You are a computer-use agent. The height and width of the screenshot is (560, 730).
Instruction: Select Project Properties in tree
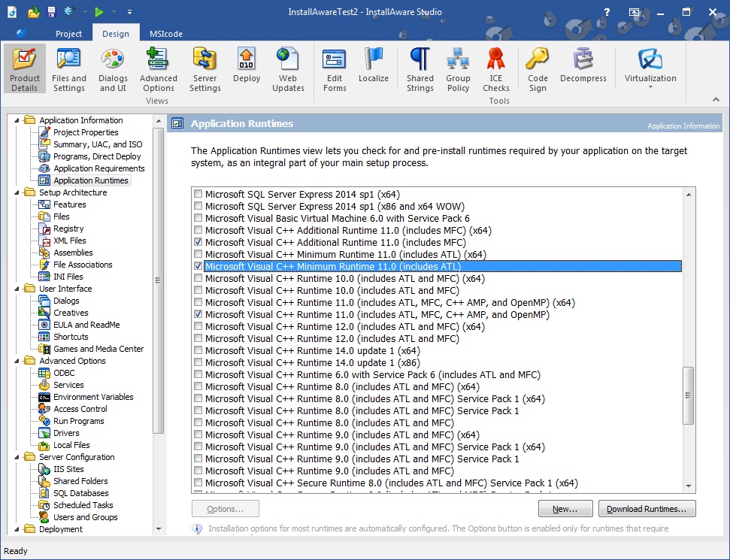86,132
